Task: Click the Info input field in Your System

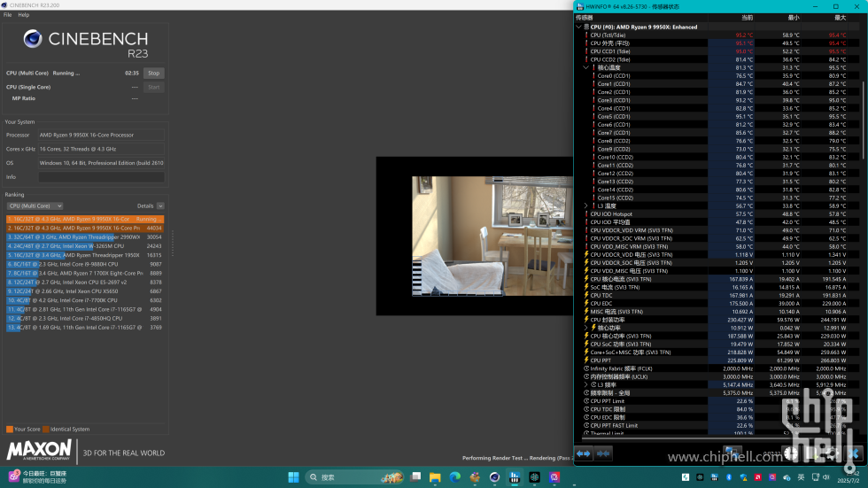Action: click(x=101, y=177)
